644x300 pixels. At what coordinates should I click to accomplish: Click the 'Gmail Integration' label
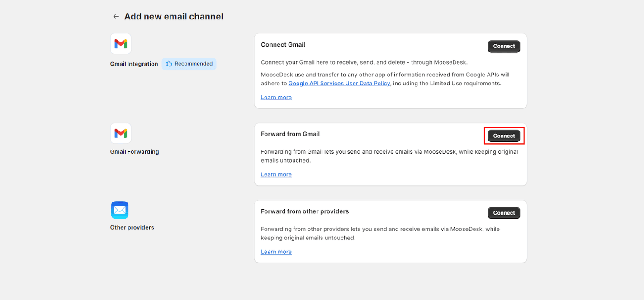(134, 64)
